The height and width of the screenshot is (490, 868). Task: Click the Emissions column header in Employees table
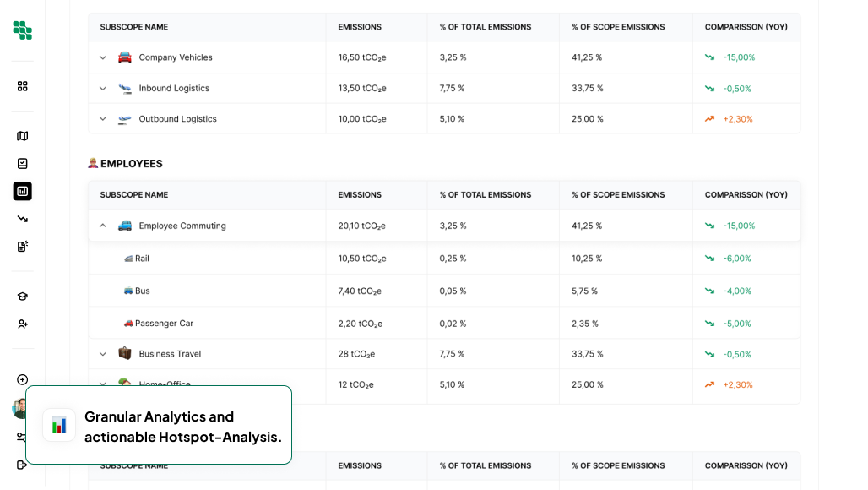click(x=360, y=195)
